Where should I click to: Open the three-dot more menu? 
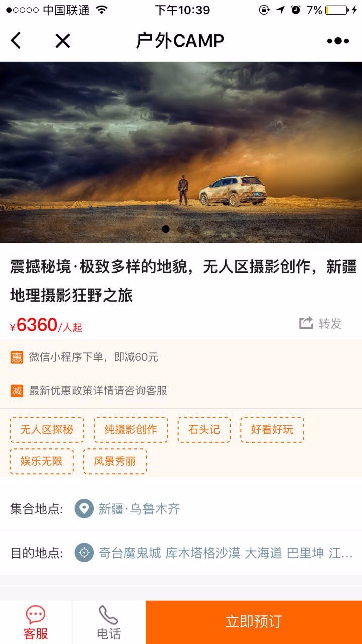(338, 41)
